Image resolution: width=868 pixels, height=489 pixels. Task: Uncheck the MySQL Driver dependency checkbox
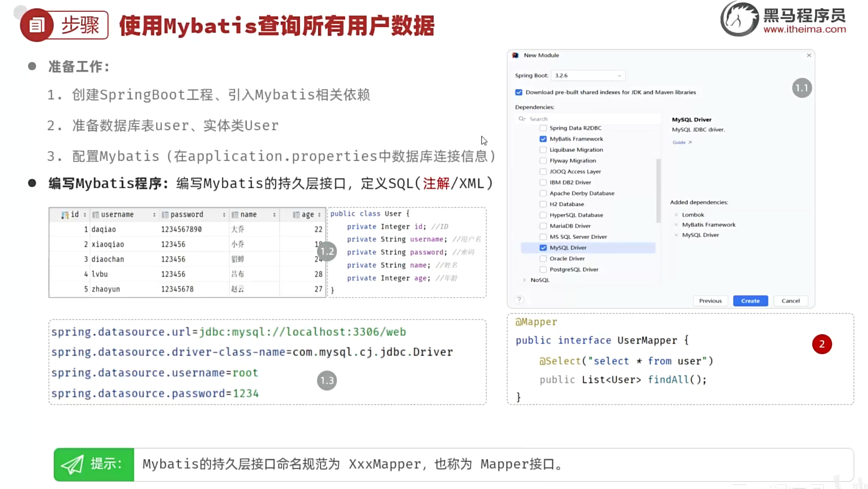pos(543,248)
